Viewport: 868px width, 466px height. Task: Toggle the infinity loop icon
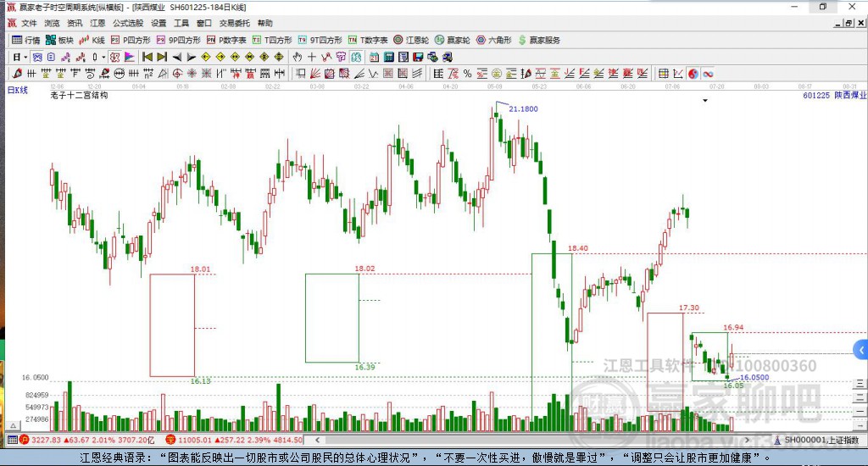(708, 74)
